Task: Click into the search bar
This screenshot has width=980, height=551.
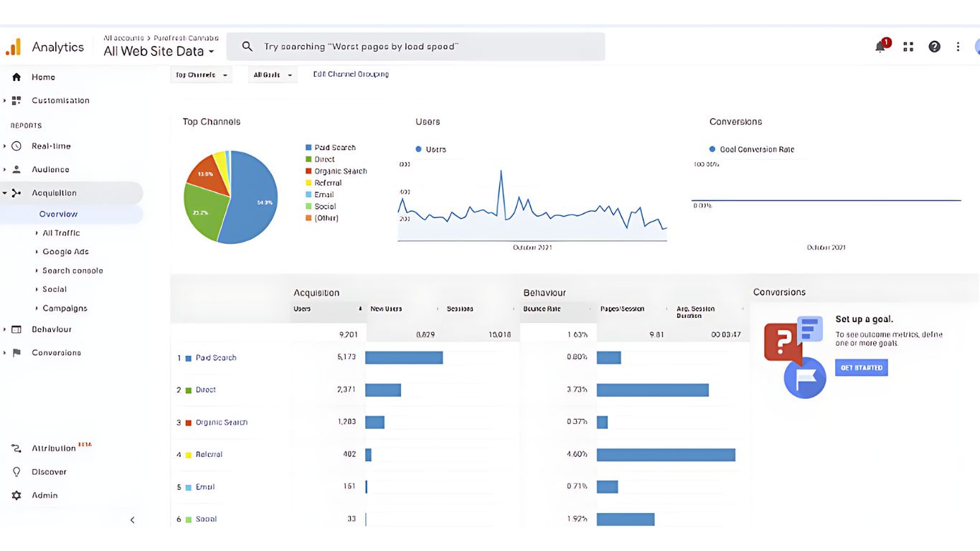Action: pos(416,47)
